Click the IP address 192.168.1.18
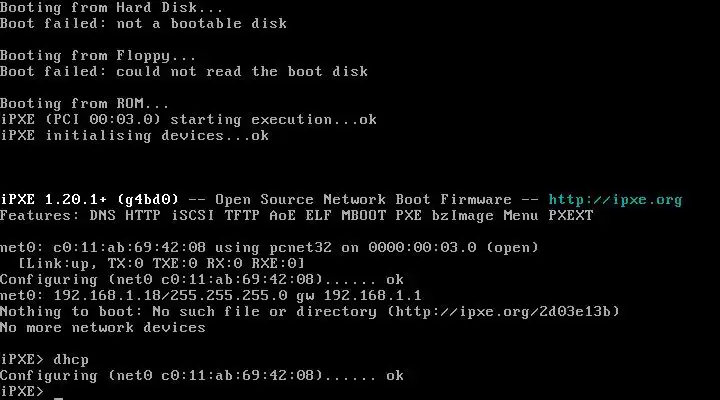This screenshot has width=720, height=400. pos(107,296)
